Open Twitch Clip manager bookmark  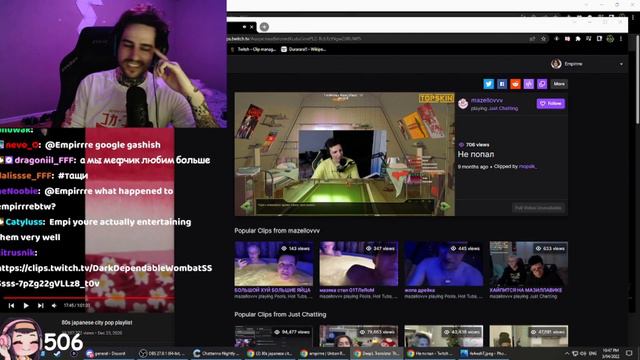point(253,49)
